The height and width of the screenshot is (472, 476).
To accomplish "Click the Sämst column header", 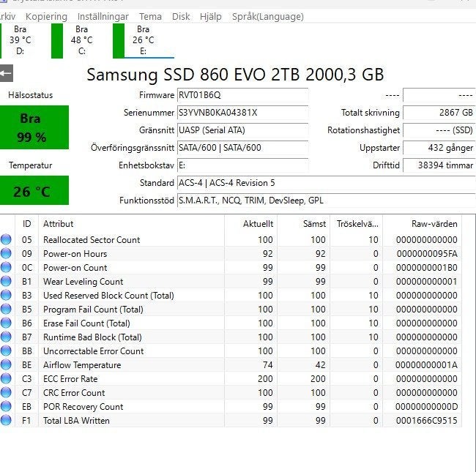I will coord(304,224).
